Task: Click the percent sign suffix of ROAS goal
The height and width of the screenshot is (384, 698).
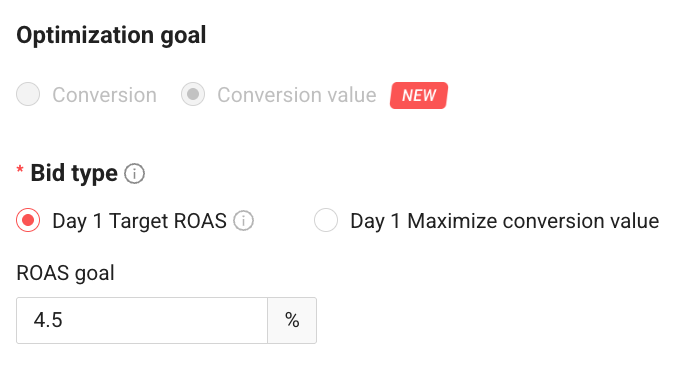Action: 292,320
